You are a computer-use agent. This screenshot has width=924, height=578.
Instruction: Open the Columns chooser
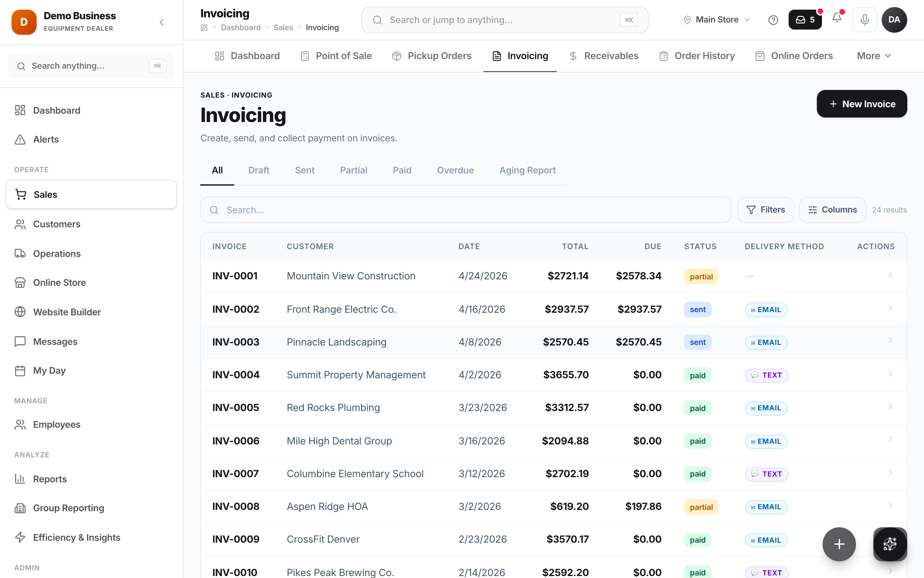coord(832,210)
